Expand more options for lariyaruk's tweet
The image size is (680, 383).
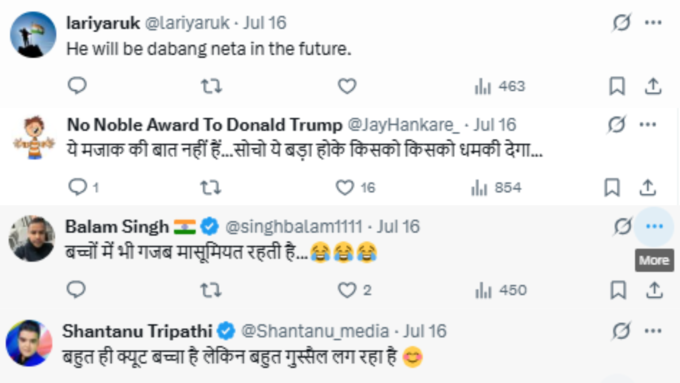653,23
